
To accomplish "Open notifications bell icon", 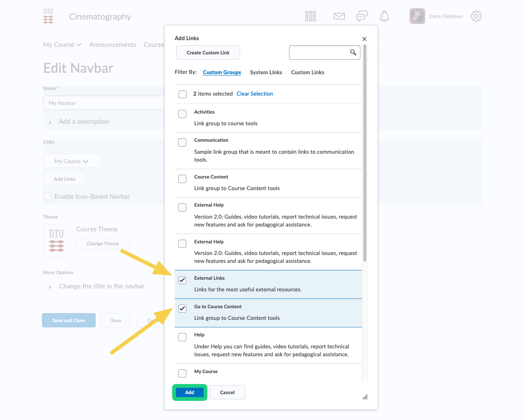I will pyautogui.click(x=384, y=16).
